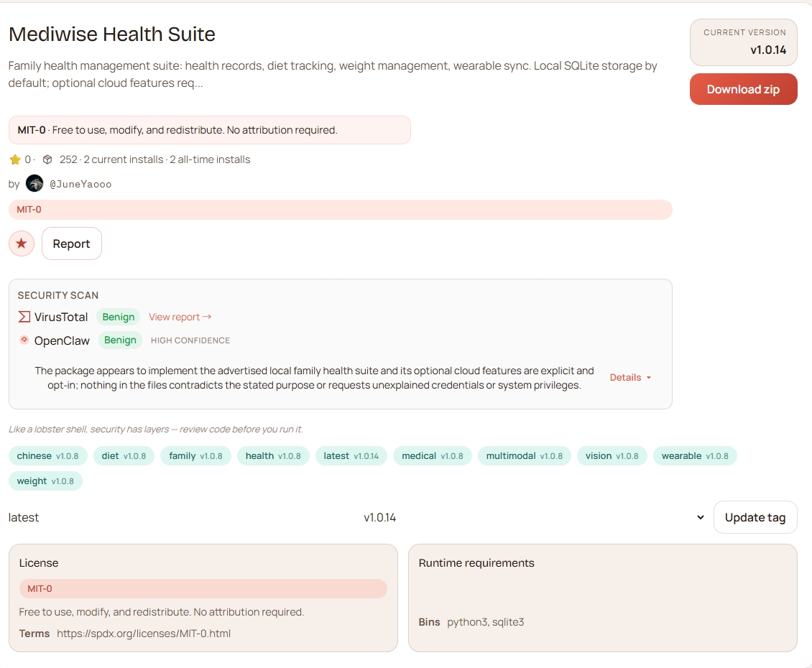Open the @JuneYaooo author link
Viewport: 812px width, 668px height.
pos(80,184)
